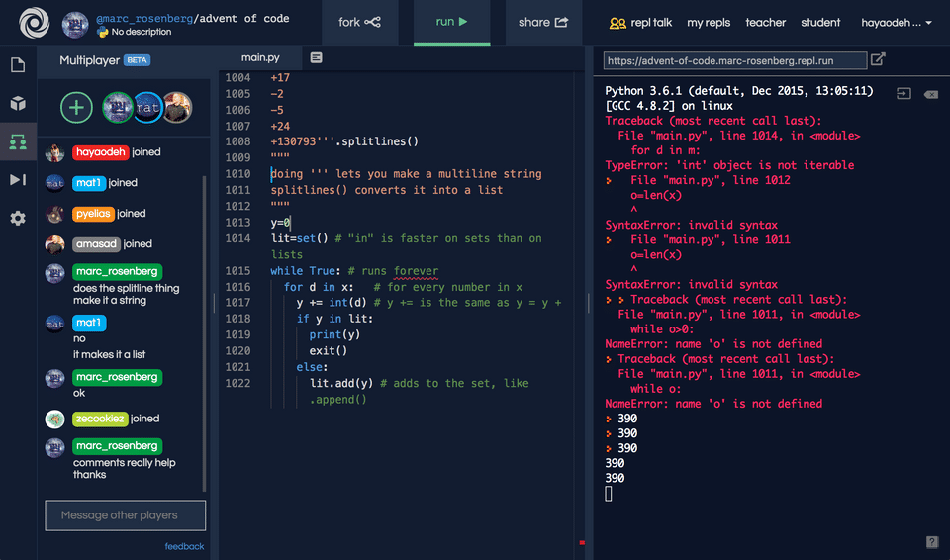The image size is (950, 560).
Task: Click the Message other players input
Action: [126, 515]
